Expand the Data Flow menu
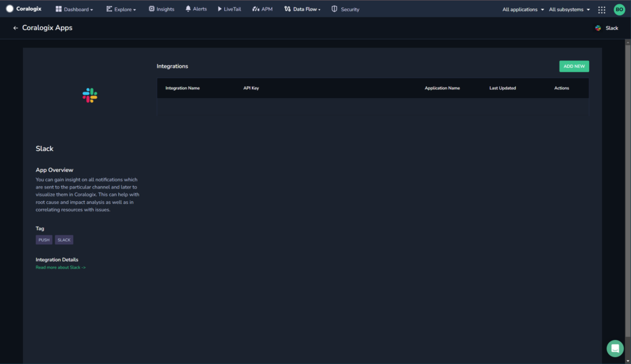This screenshot has height=364, width=631. point(302,9)
